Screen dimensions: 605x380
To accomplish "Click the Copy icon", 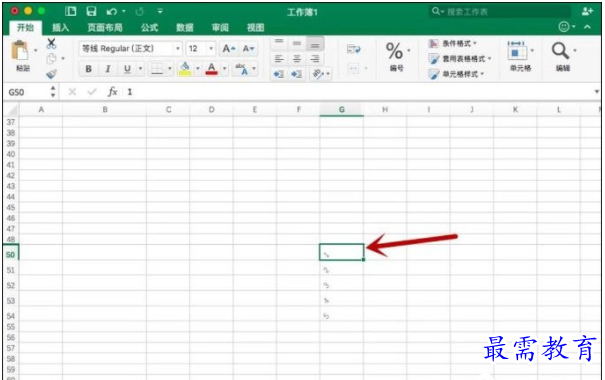I will point(51,59).
